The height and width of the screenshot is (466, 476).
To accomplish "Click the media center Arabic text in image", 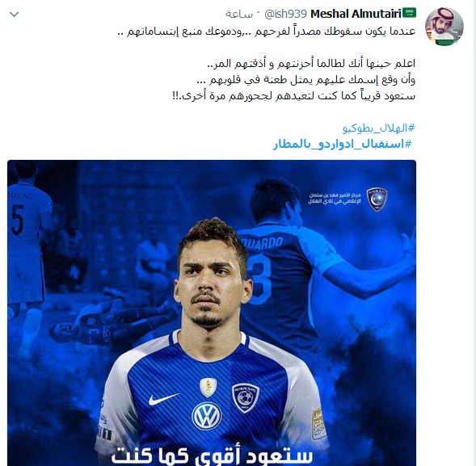I will (335, 199).
